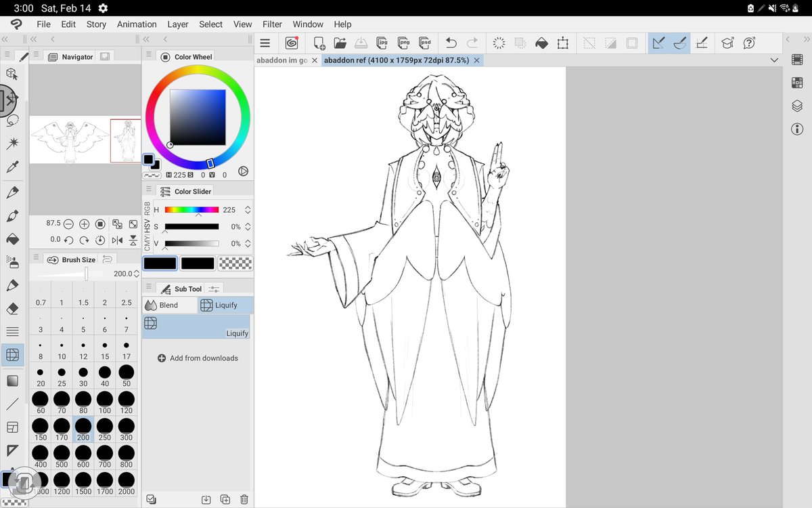This screenshot has width=812, height=508.
Task: Toggle Snap to Ruler
Action: pyautogui.click(x=658, y=43)
